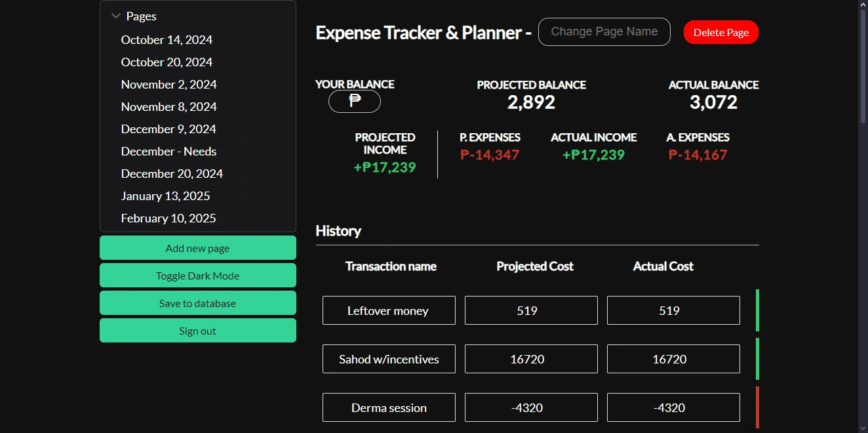Image resolution: width=868 pixels, height=433 pixels.
Task: Click the Change Page Name field
Action: (x=604, y=31)
